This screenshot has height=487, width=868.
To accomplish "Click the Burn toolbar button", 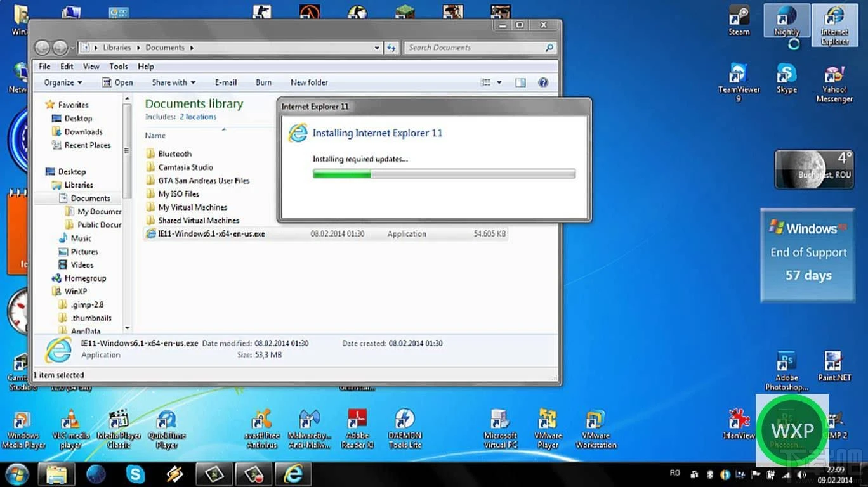I will click(x=263, y=82).
